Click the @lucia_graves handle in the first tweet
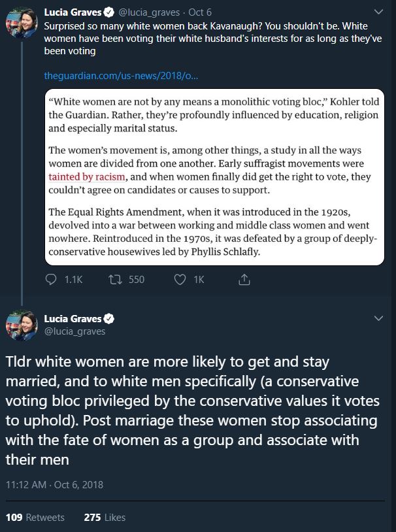Viewport: 396px width, 532px height. (x=150, y=12)
